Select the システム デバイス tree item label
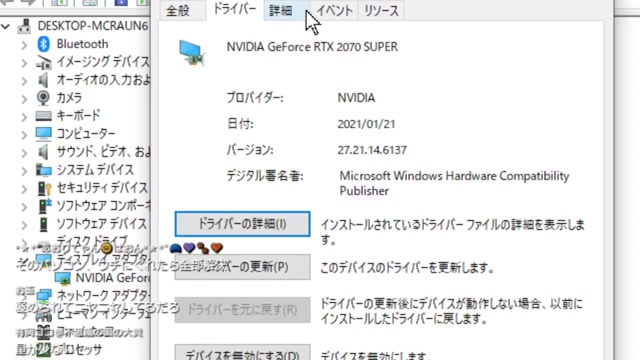The height and width of the screenshot is (360, 640). click(95, 169)
